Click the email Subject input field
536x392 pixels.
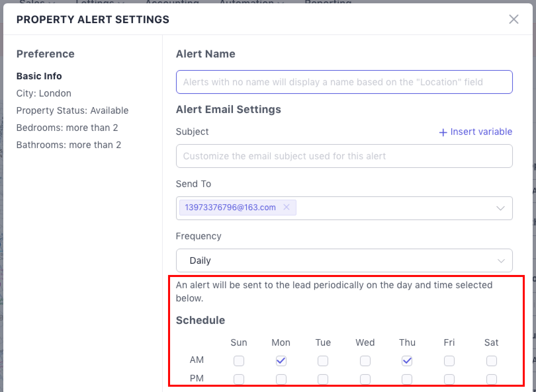[344, 156]
